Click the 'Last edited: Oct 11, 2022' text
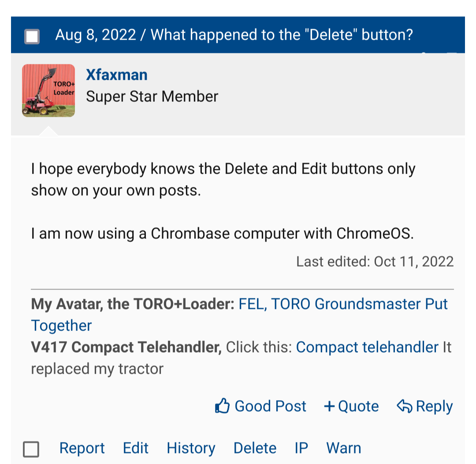This screenshot has width=476, height=464. coord(375,261)
